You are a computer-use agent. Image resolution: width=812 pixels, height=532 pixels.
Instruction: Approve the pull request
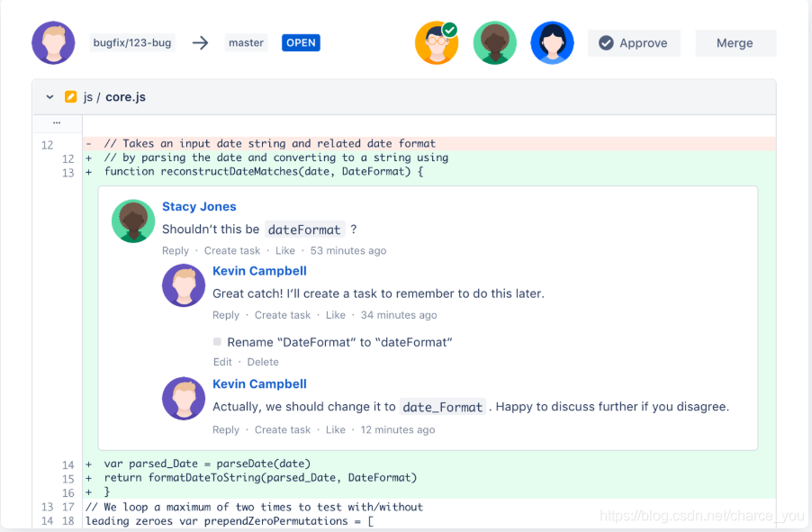(x=634, y=43)
